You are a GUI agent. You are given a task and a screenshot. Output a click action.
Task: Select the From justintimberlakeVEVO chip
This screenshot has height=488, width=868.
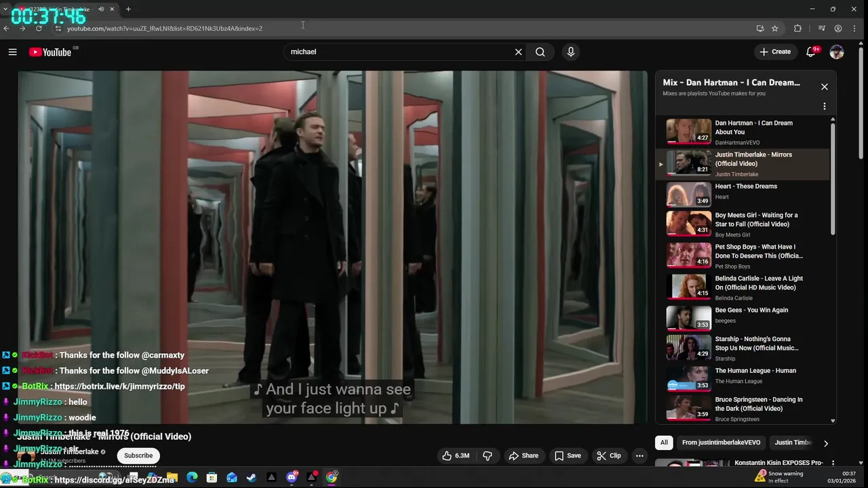pos(721,443)
